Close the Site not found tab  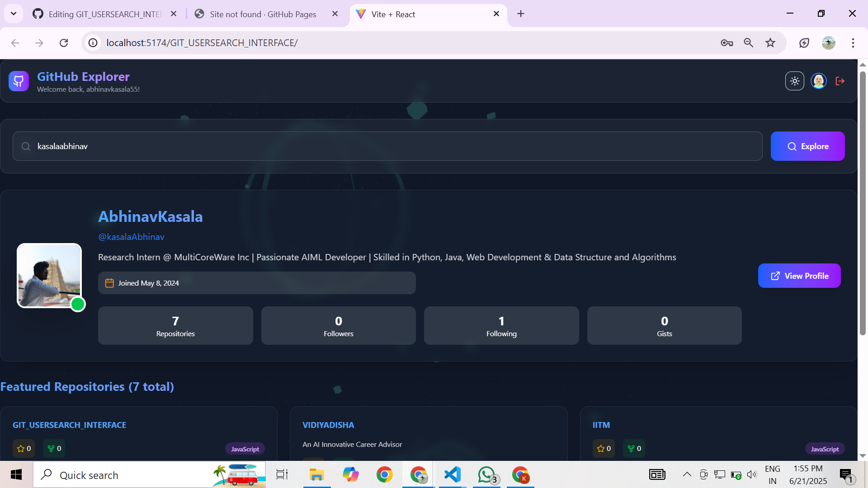[335, 14]
